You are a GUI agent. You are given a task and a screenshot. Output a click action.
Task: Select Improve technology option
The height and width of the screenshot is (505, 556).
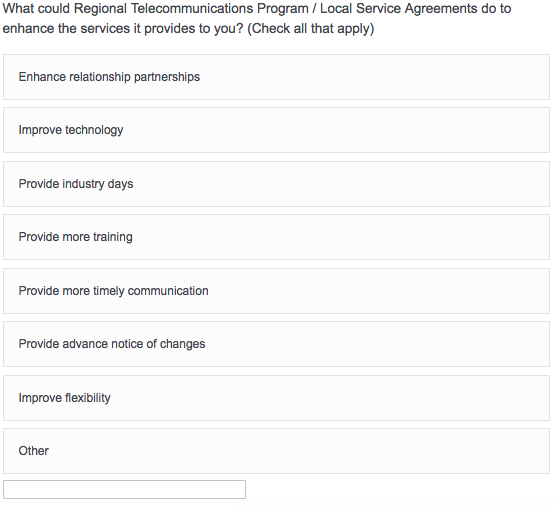[x=276, y=130]
